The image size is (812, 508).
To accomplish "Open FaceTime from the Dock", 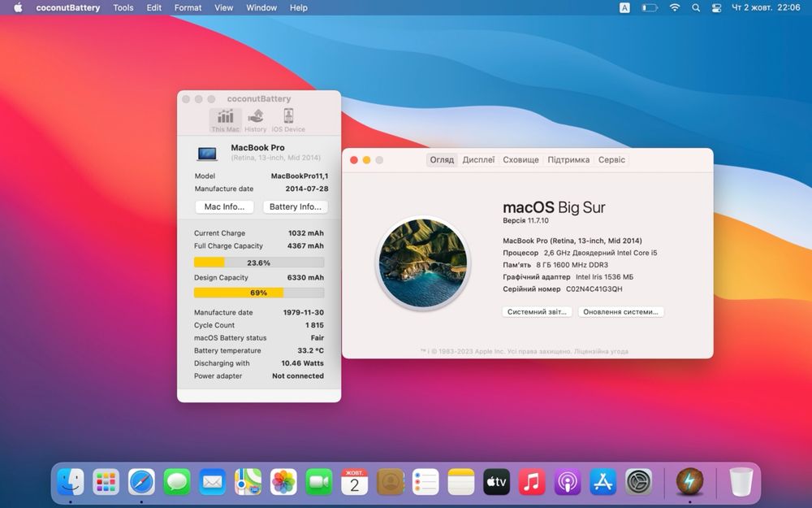I will click(x=319, y=482).
